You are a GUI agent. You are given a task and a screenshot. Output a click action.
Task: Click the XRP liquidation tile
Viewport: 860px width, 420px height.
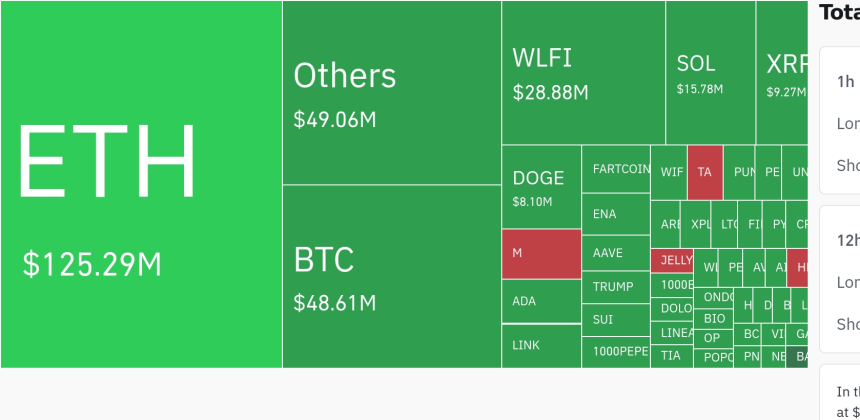[782, 73]
